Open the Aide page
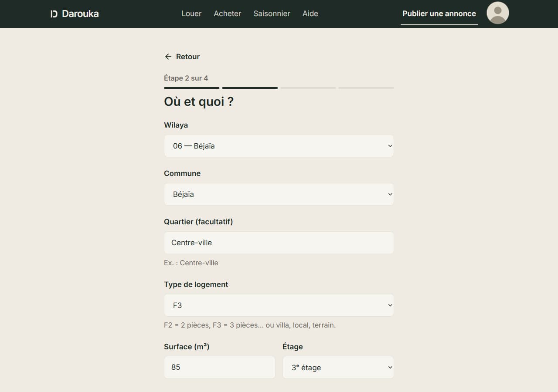Viewport: 558px width, 392px height. (310, 14)
